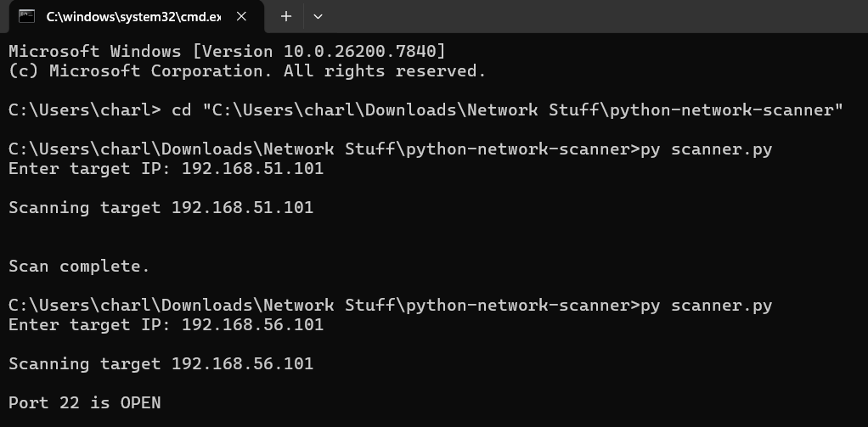Image resolution: width=868 pixels, height=427 pixels.
Task: Click the Microsoft Corporation copyright line
Action: pyautogui.click(x=247, y=71)
